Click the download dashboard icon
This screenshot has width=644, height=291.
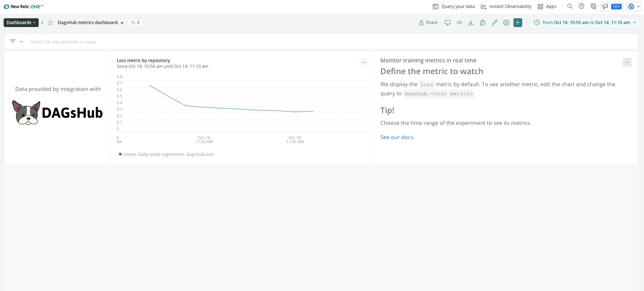coord(471,23)
